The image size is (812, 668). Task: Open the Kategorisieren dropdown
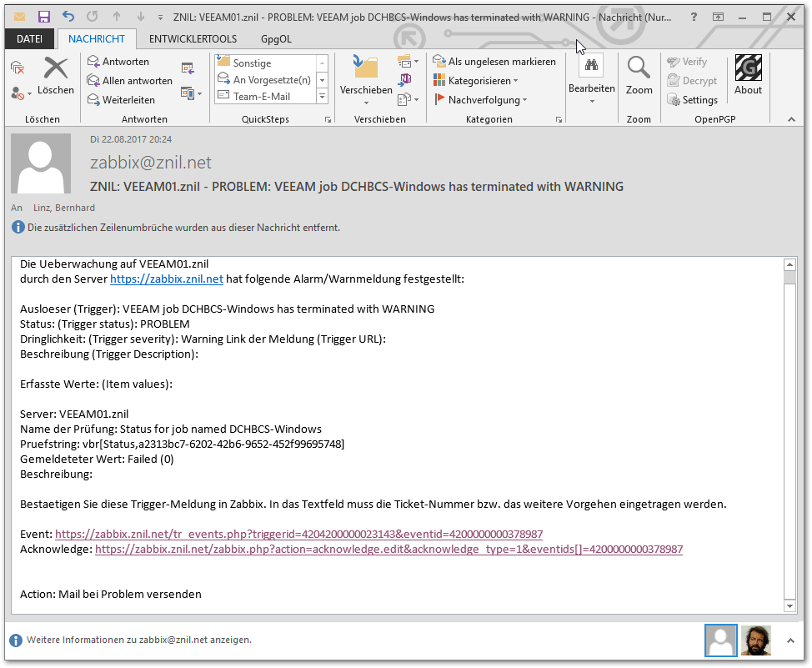[476, 81]
